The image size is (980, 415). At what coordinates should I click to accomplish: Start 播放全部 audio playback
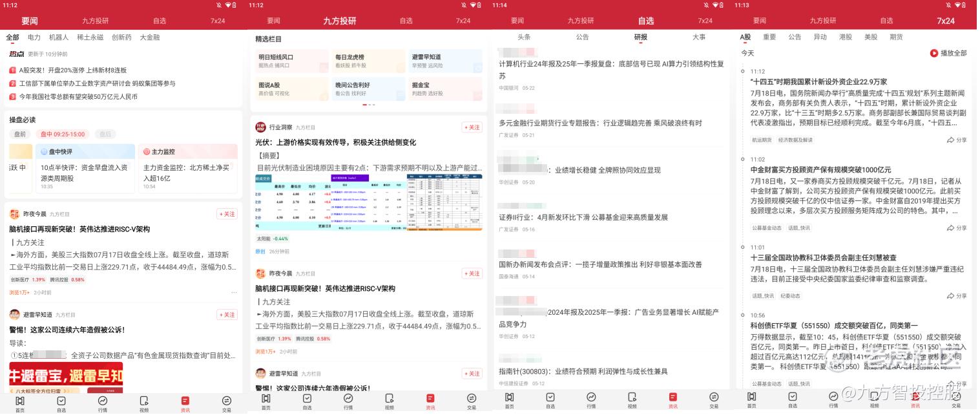(x=948, y=53)
